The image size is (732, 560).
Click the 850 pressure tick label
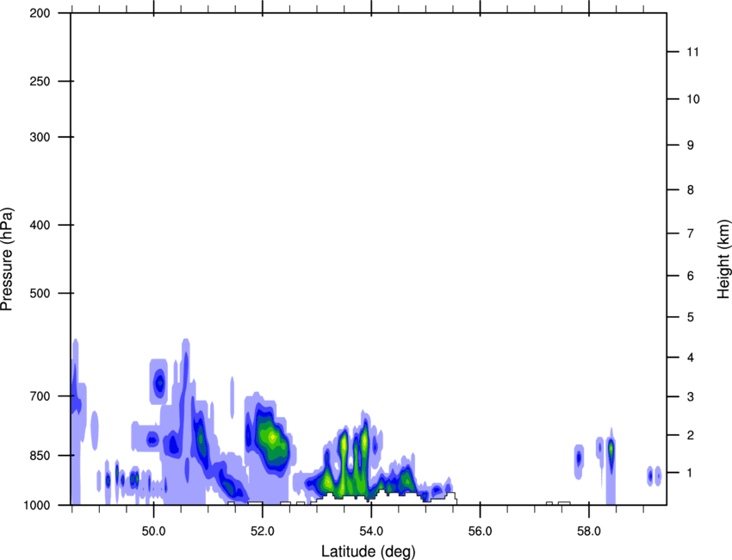pos(40,456)
